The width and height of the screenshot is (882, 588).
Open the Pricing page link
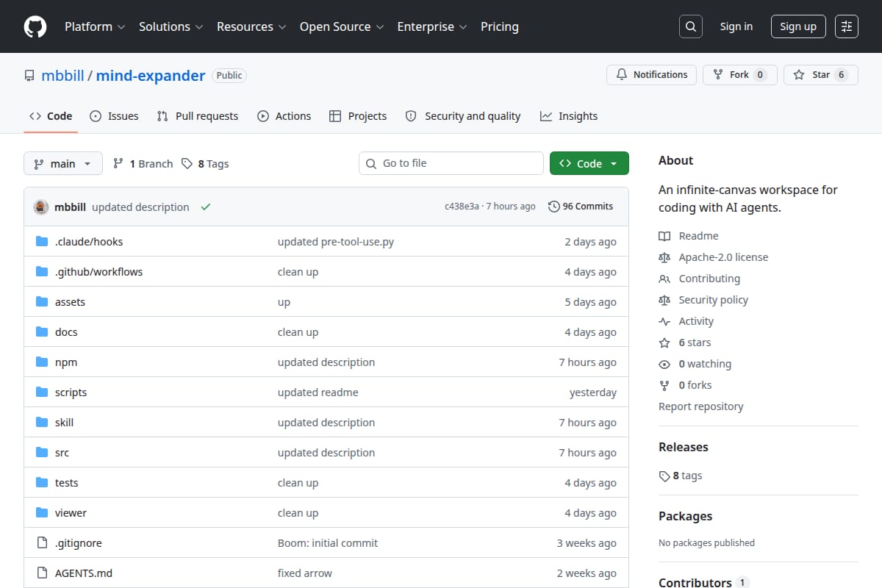pyautogui.click(x=500, y=26)
